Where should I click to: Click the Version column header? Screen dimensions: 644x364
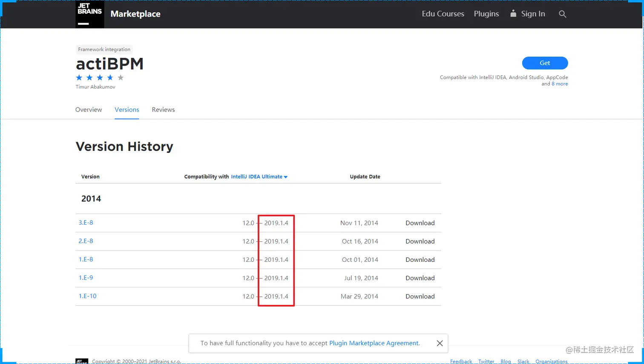[90, 177]
